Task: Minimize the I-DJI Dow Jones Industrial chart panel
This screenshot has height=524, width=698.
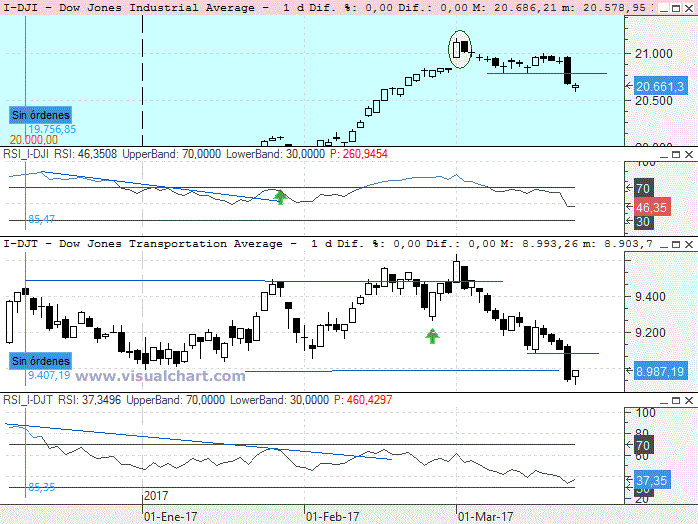Action: [663, 8]
